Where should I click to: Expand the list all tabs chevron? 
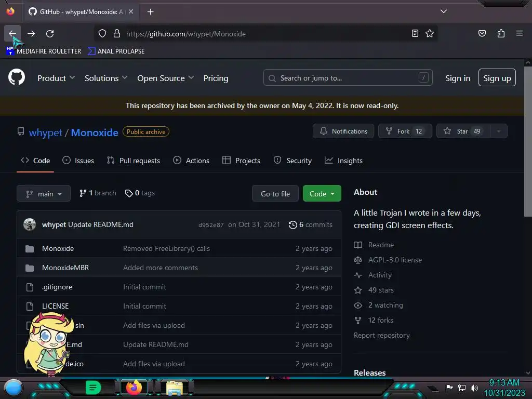coord(444,11)
